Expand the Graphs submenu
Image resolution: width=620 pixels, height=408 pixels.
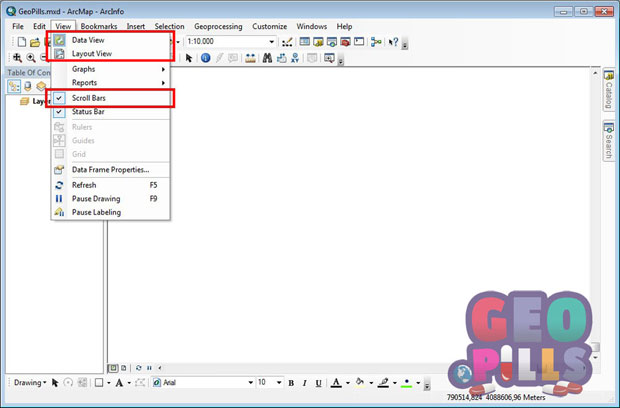click(111, 69)
